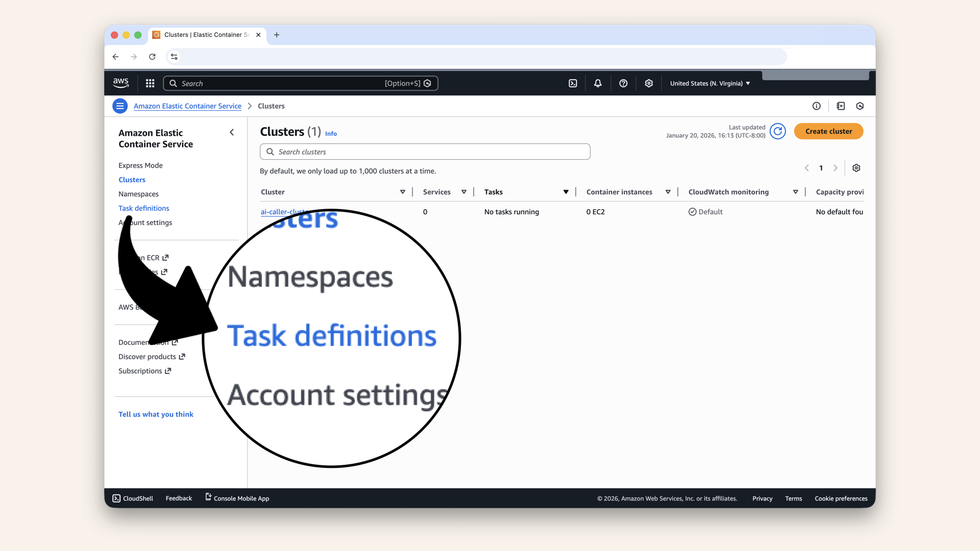Open the settings gear in the top bar

coord(649,83)
